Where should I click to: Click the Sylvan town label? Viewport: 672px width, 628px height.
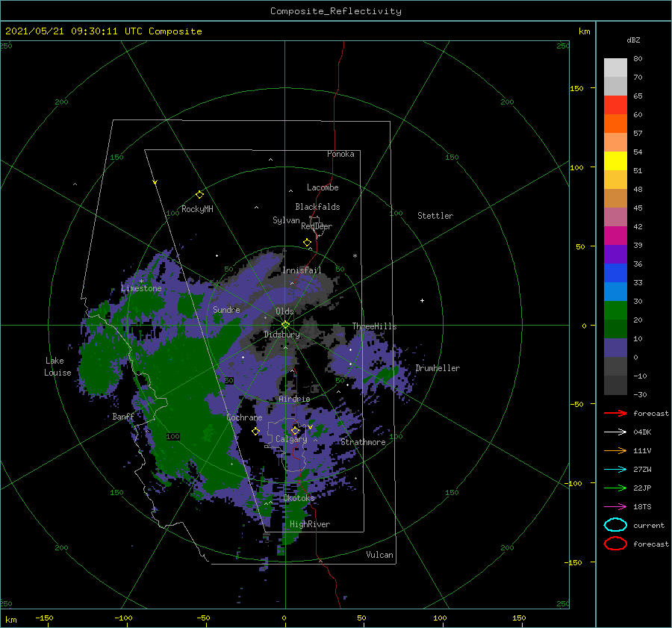coord(286,220)
